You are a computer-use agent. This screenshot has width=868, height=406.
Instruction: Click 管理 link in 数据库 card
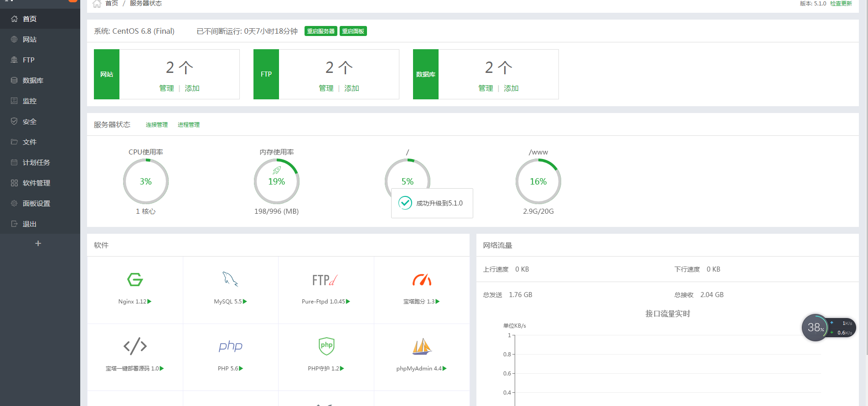pyautogui.click(x=486, y=88)
